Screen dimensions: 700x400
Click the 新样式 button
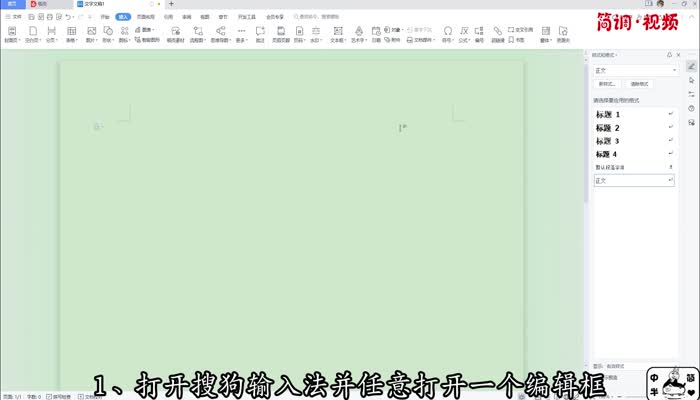pyautogui.click(x=606, y=84)
